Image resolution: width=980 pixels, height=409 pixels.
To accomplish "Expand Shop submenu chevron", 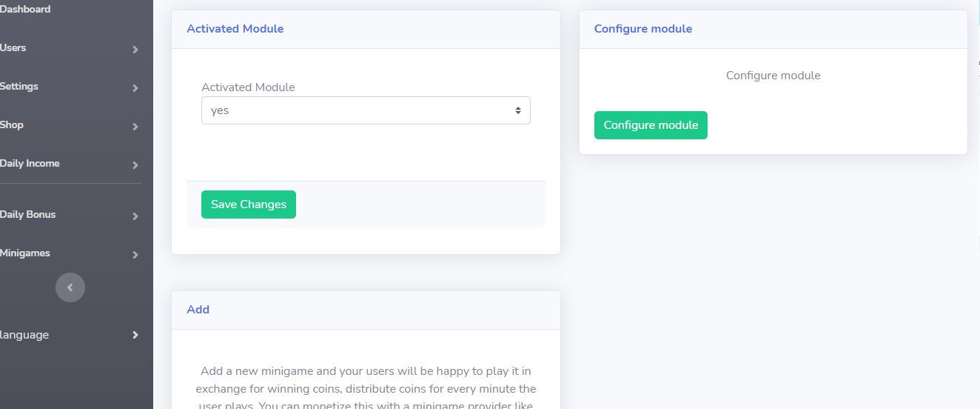I will [x=135, y=127].
